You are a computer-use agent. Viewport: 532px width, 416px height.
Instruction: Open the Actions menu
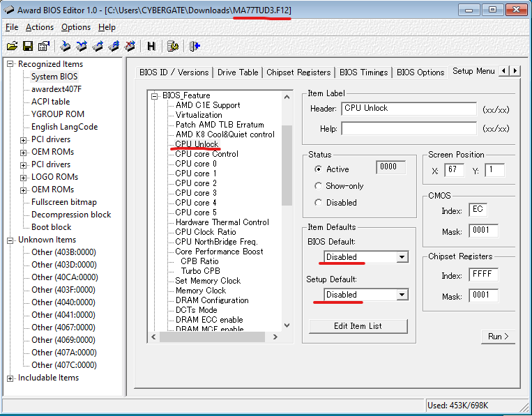[x=40, y=27]
